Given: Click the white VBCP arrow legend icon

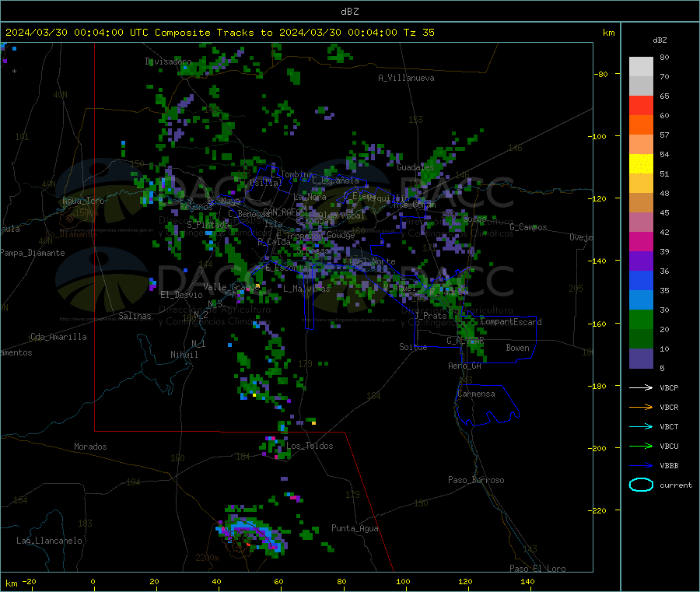Looking at the screenshot, I should 641,387.
